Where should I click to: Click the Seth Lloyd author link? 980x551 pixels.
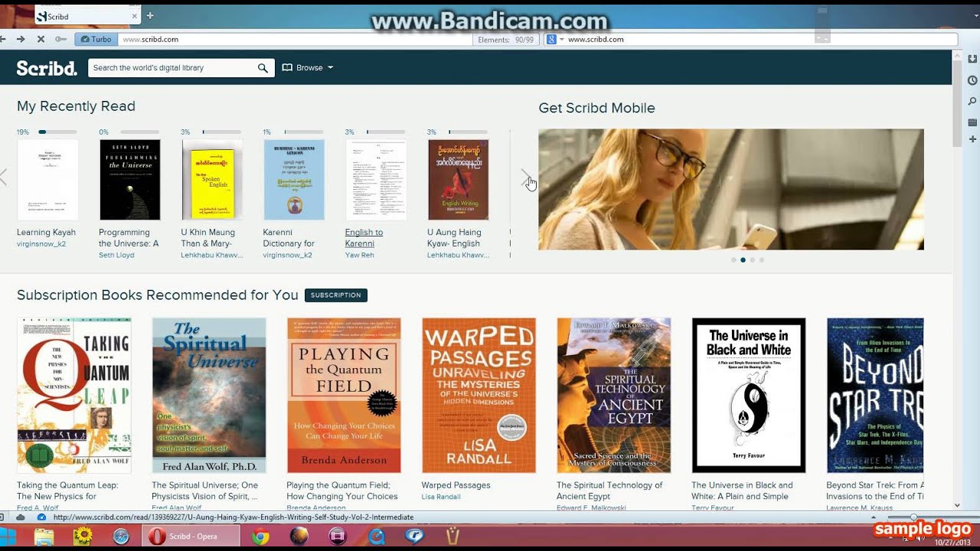point(116,256)
